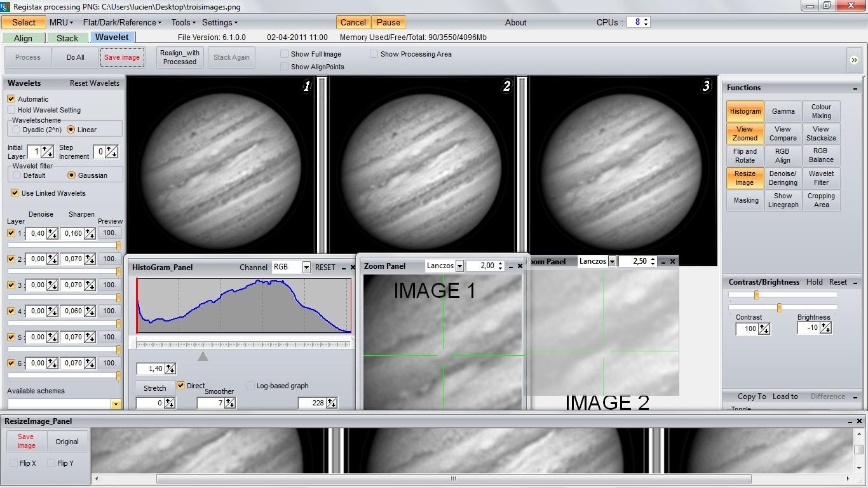Screen dimensions: 868x488
Task: Click the Layer 1 Denoise value field
Action: tap(36, 234)
